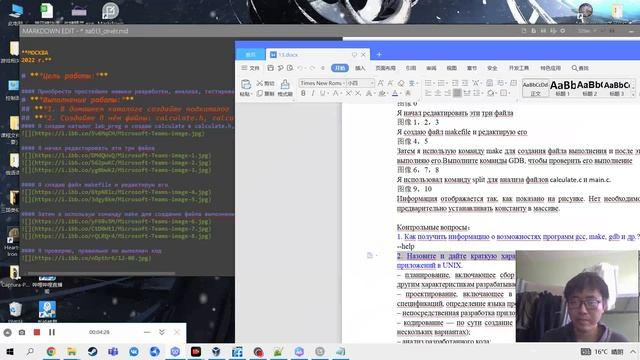Click the 查找 search icon in WPS ribbon
640x360 pixels.
[x=580, y=68]
